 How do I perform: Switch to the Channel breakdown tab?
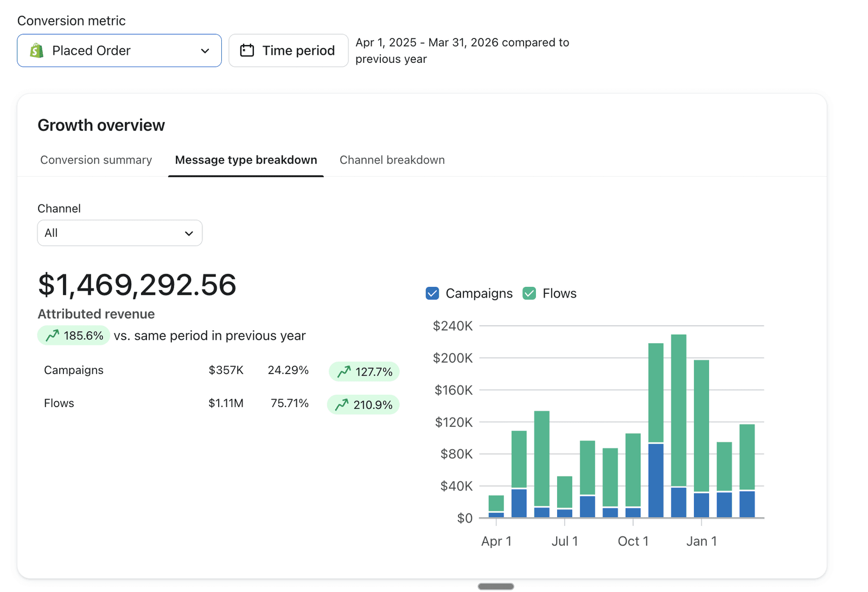(392, 160)
